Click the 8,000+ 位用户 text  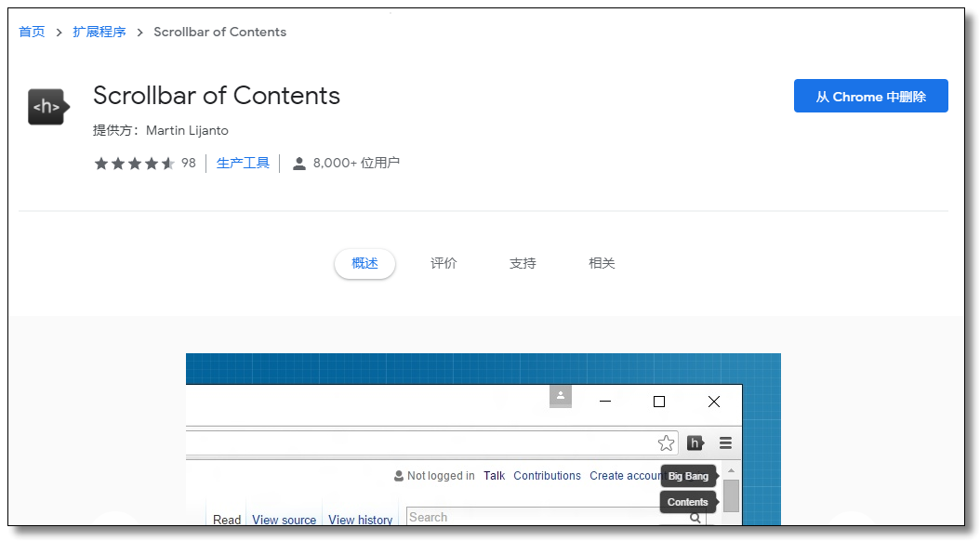coord(356,163)
